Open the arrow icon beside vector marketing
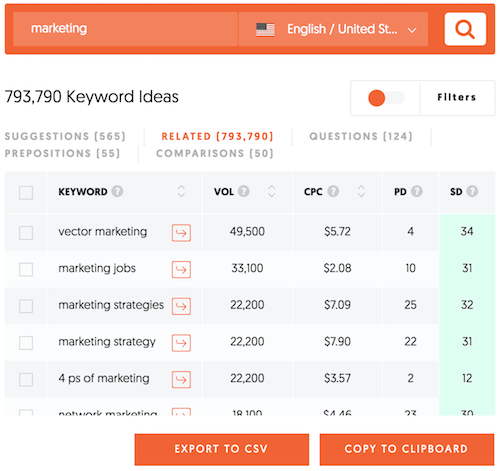This screenshot has height=471, width=500. [x=181, y=232]
